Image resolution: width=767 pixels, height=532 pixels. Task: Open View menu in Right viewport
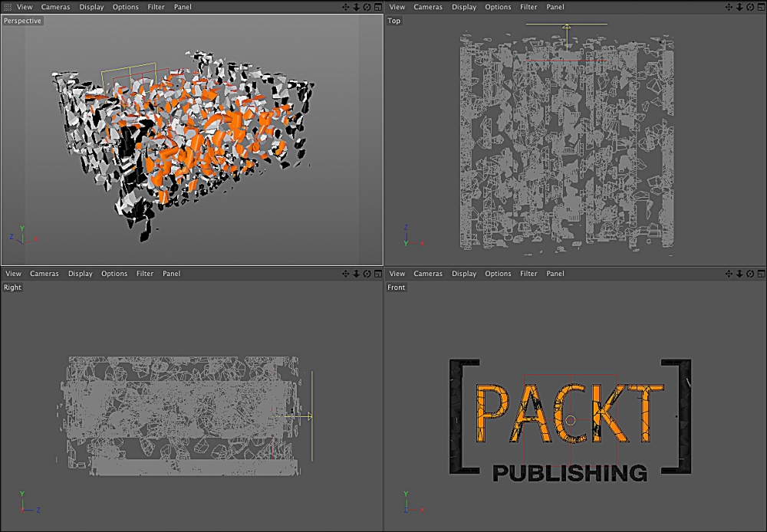tap(13, 274)
